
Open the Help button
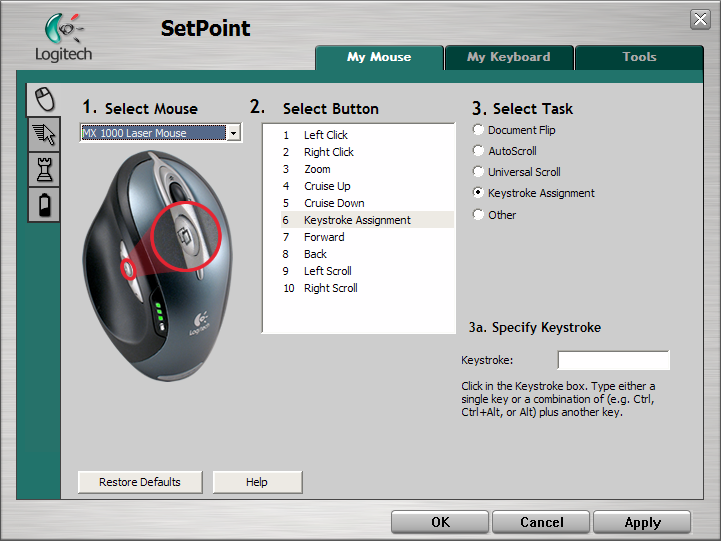click(257, 482)
